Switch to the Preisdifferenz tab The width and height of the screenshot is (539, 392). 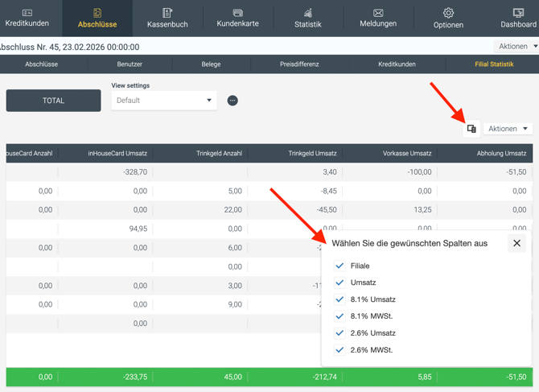[x=299, y=64]
